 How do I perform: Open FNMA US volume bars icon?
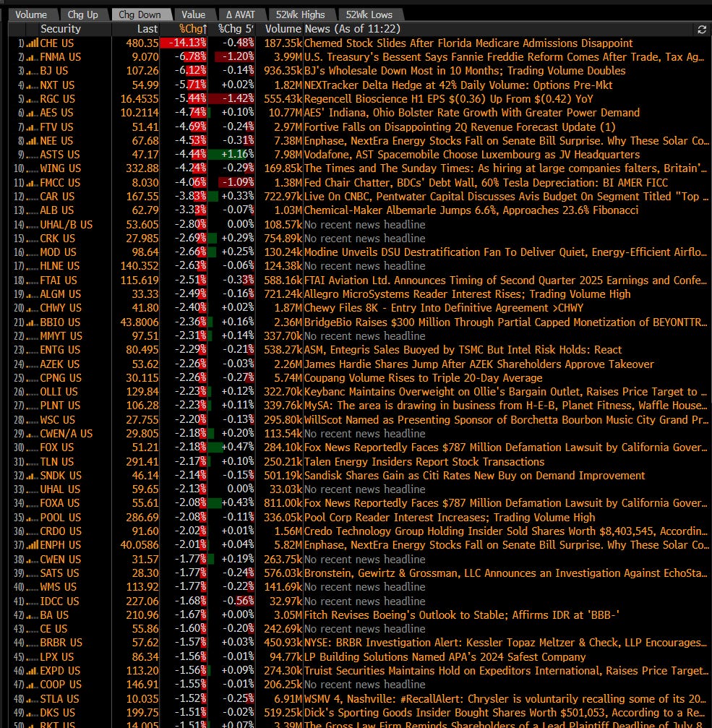pyautogui.click(x=32, y=57)
